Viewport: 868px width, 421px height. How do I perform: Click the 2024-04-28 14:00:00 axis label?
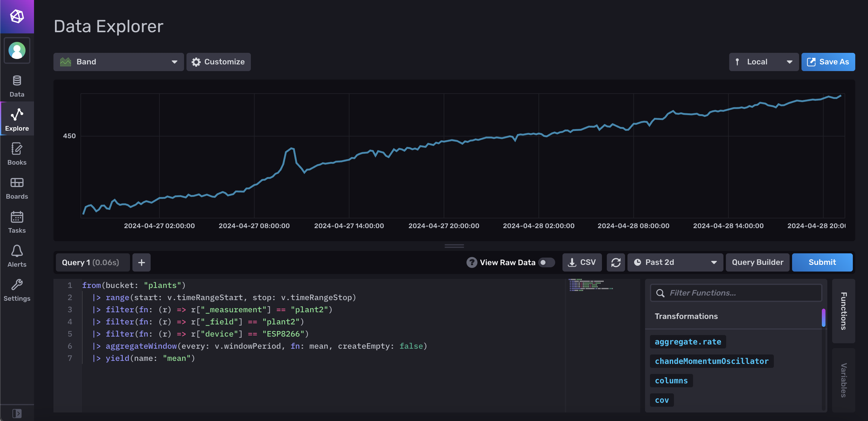pyautogui.click(x=728, y=226)
